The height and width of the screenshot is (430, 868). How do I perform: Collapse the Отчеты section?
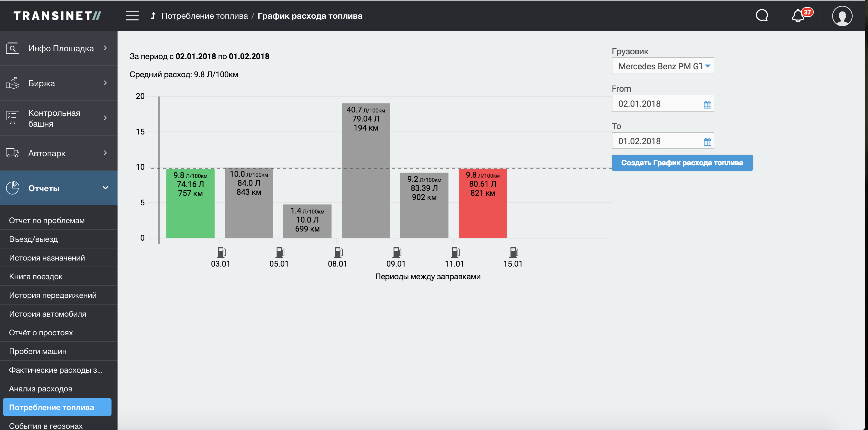(x=105, y=188)
